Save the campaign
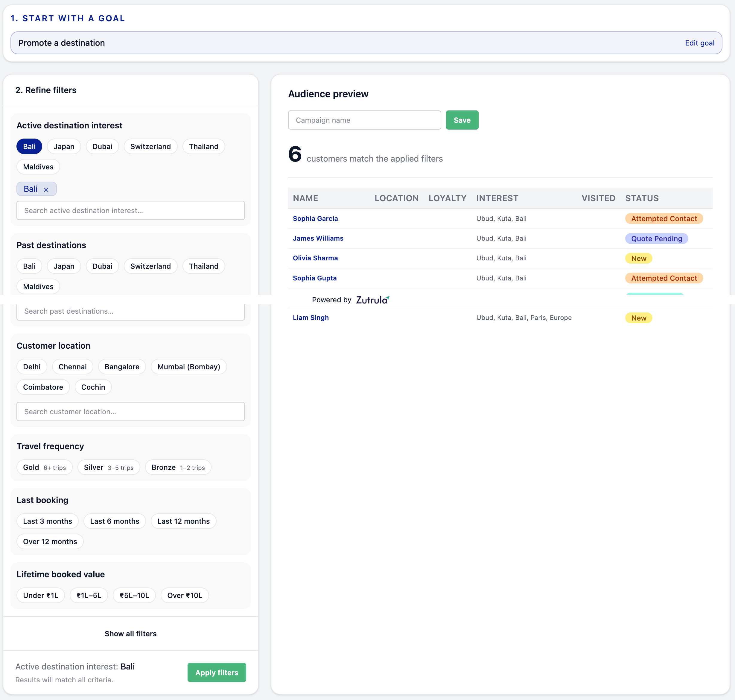 tap(462, 120)
